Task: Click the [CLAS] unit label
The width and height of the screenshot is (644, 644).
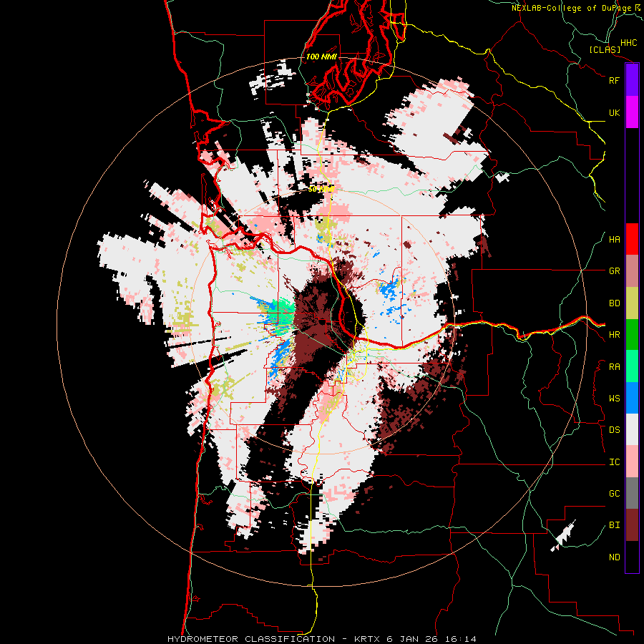Action: point(605,50)
